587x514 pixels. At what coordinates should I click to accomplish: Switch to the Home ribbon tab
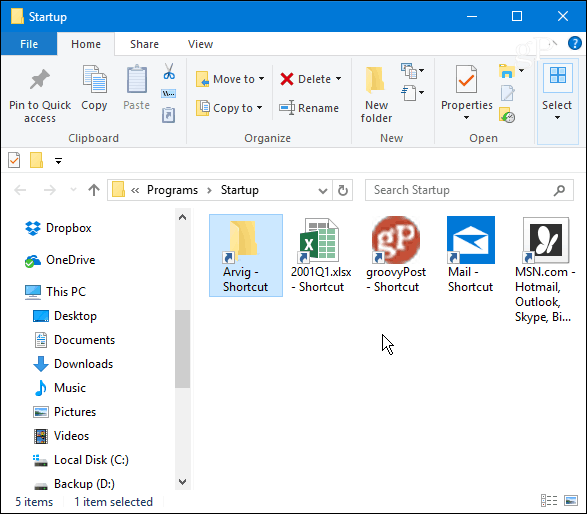pos(86,44)
